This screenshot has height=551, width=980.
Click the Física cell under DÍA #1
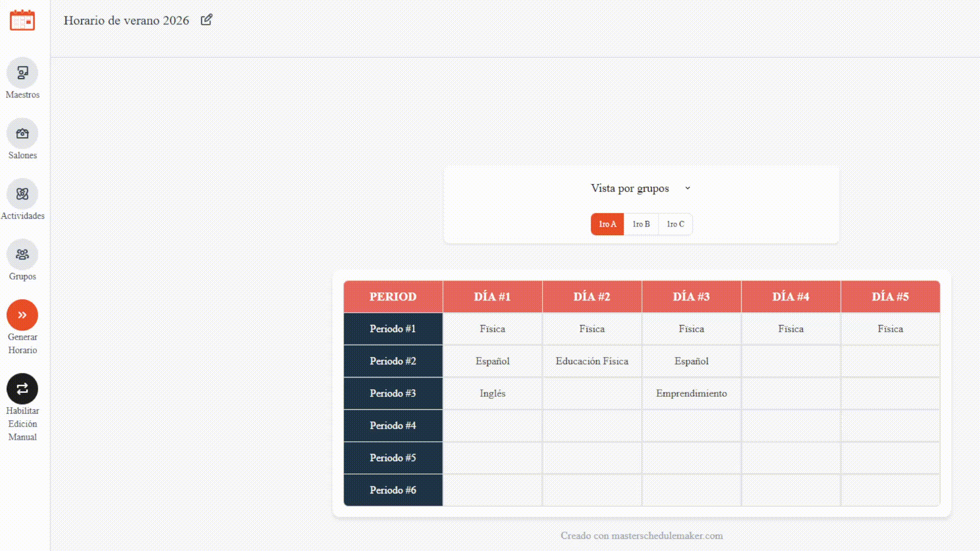(x=492, y=329)
